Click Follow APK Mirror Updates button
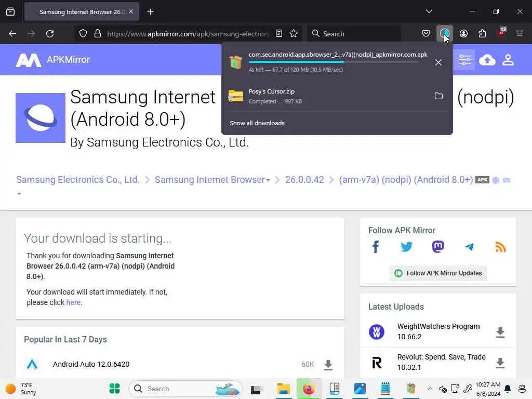Viewport: 532px width, 399px height. coord(438,273)
